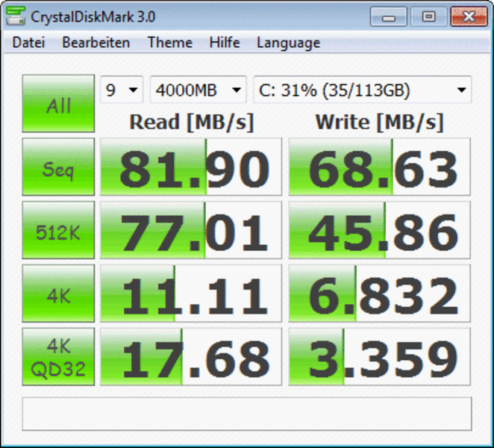Image resolution: width=494 pixels, height=448 pixels.
Task: Select the Seq read result 81.90
Action: point(191,167)
